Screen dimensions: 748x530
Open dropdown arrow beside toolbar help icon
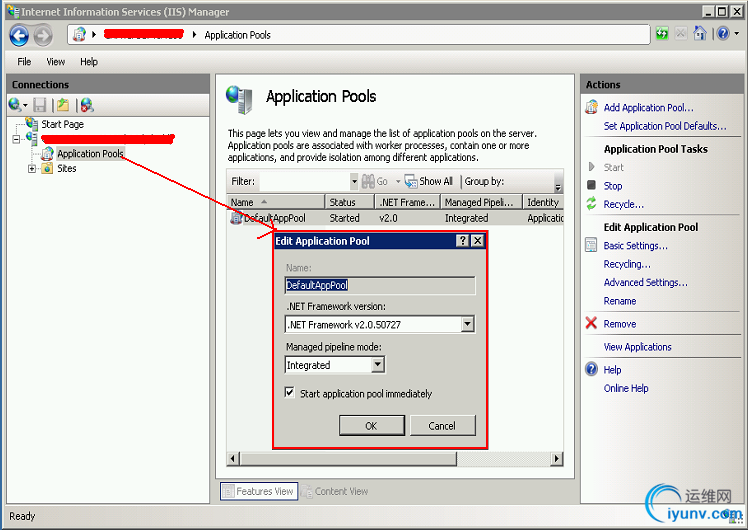point(737,34)
